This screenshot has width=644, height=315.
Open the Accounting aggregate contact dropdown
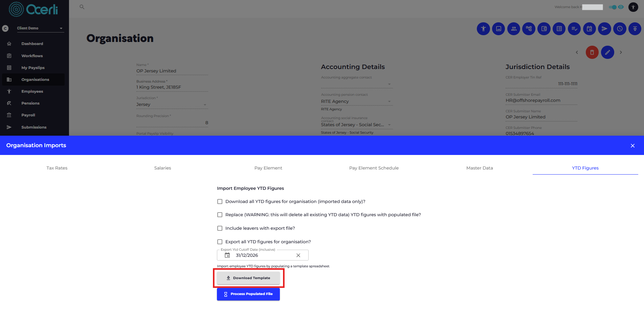click(357, 84)
